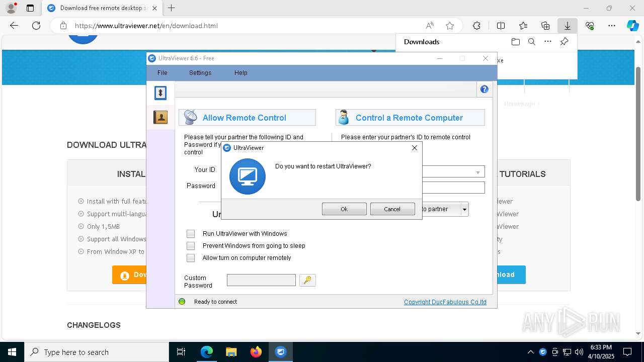Click the browser address bar URL
Viewport: 644px width, 362px height.
point(146,26)
